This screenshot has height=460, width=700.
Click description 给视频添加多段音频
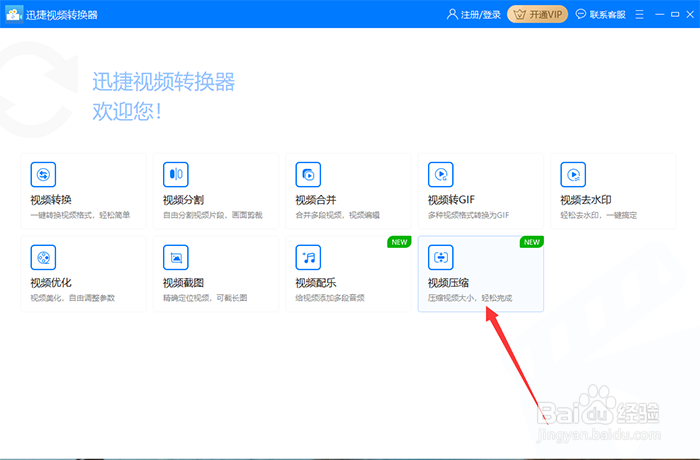click(330, 298)
